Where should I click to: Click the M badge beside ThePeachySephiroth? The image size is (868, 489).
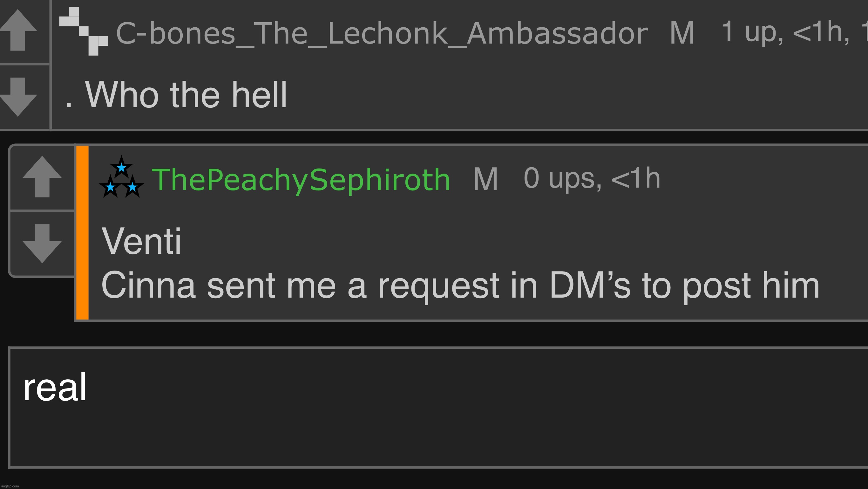click(x=485, y=179)
